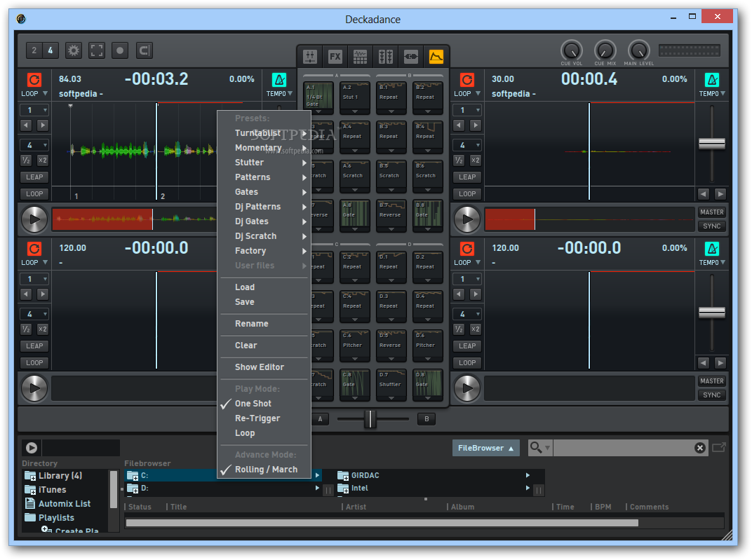This screenshot has width=752, height=560.
Task: Select pad B.6 Scratch
Action: (428, 176)
